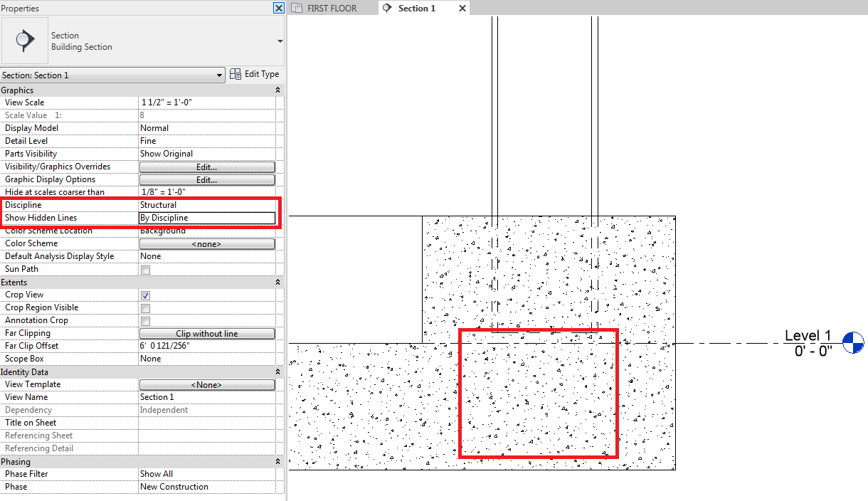Enable Crop Region Visible
Image resolution: width=868 pixels, height=501 pixels.
[x=144, y=307]
